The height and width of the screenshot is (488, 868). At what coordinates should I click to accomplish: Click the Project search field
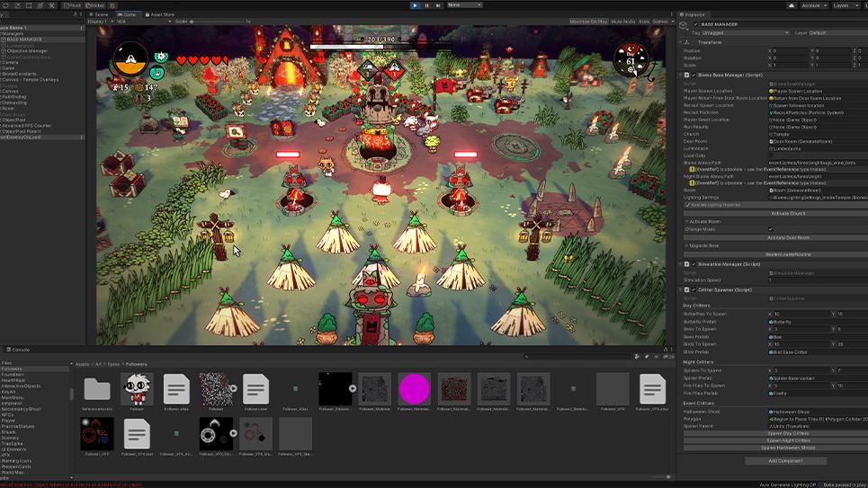578,356
